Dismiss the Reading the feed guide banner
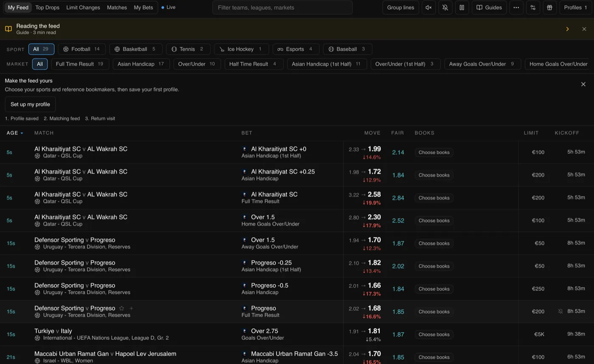 (x=584, y=29)
